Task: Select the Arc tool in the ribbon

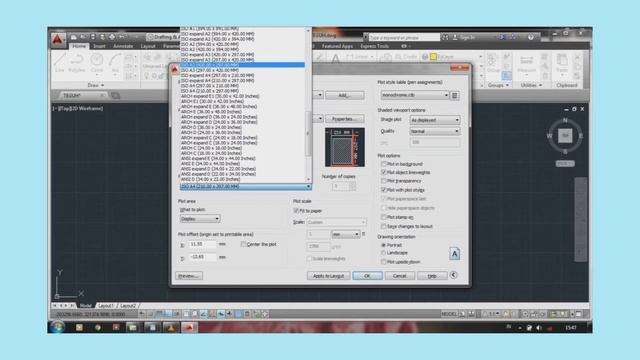Action: (115, 62)
